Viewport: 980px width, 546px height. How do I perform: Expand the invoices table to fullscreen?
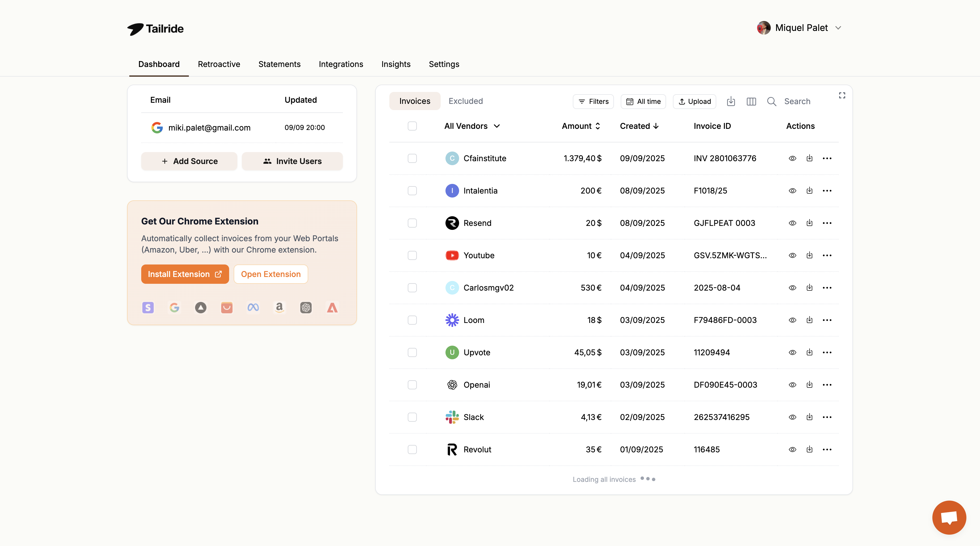[x=842, y=95]
